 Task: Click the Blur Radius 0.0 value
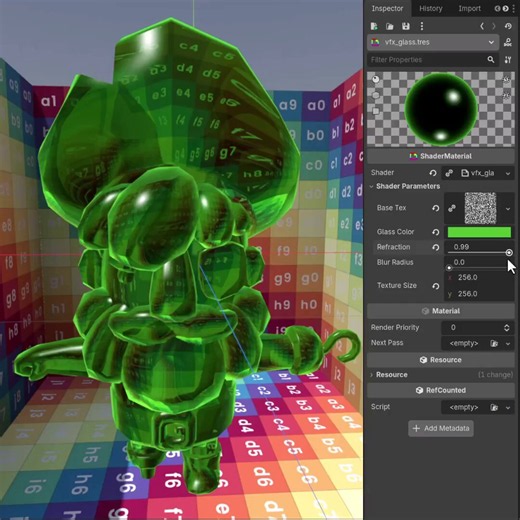tap(459, 262)
